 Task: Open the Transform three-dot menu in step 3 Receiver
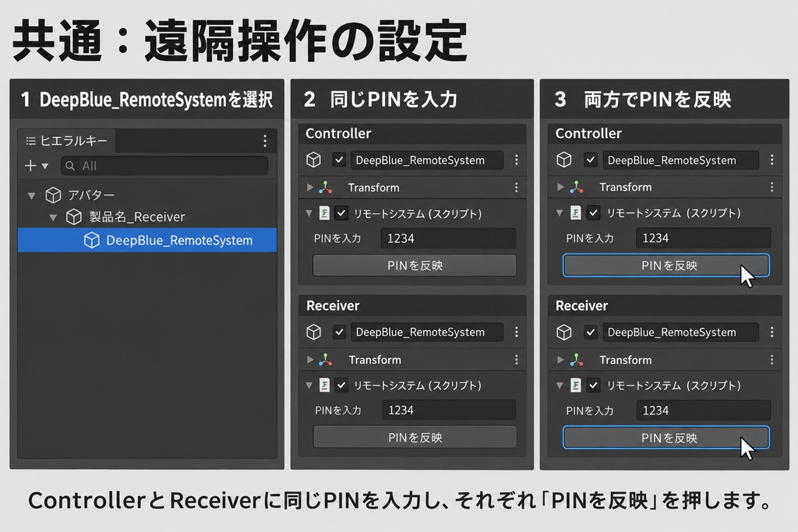coord(772,360)
